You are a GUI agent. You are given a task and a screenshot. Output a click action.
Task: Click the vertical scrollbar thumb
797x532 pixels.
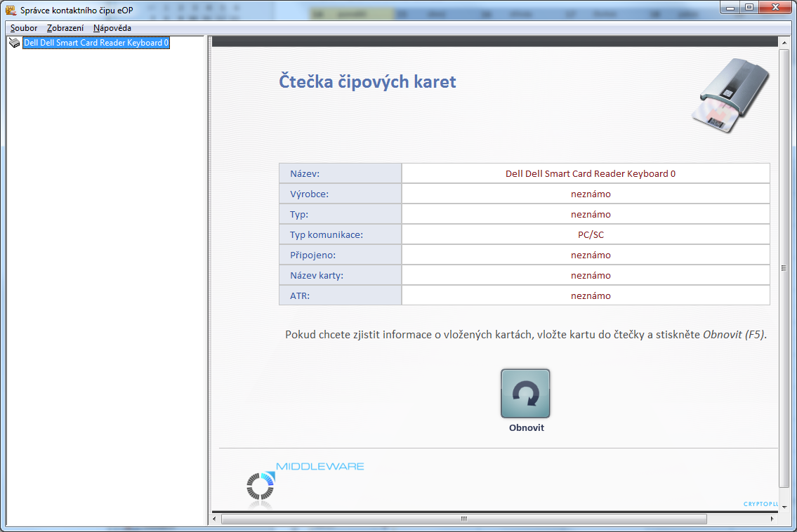[784, 268]
